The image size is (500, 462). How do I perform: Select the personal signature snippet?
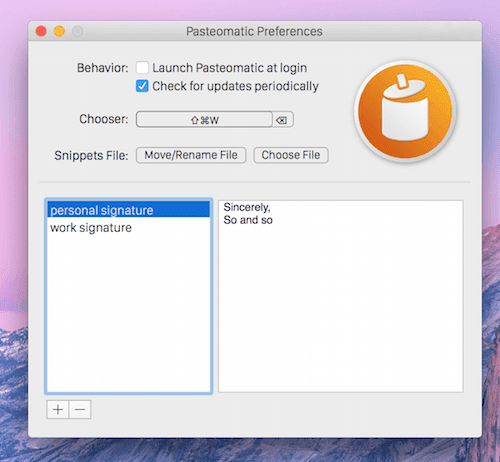[129, 209]
